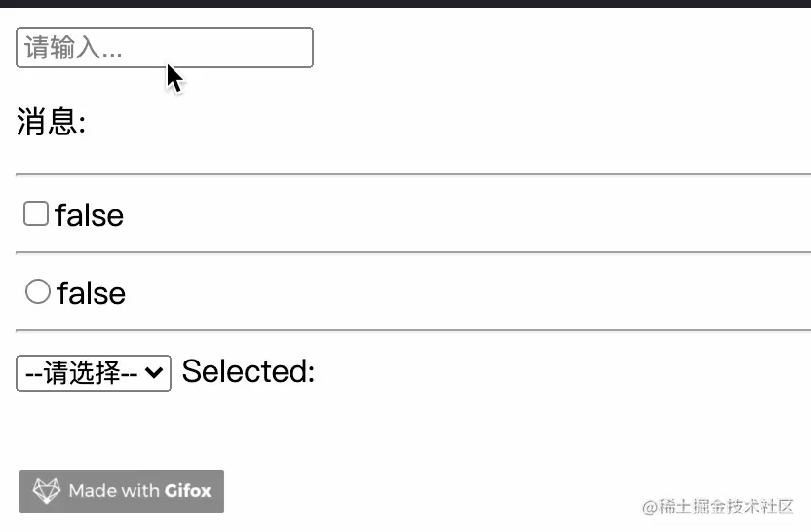Click the chevron arrow of the select box

click(x=154, y=372)
